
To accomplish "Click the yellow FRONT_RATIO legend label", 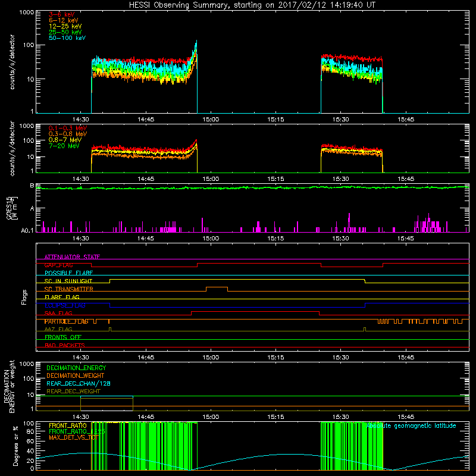I will click(67, 425).
